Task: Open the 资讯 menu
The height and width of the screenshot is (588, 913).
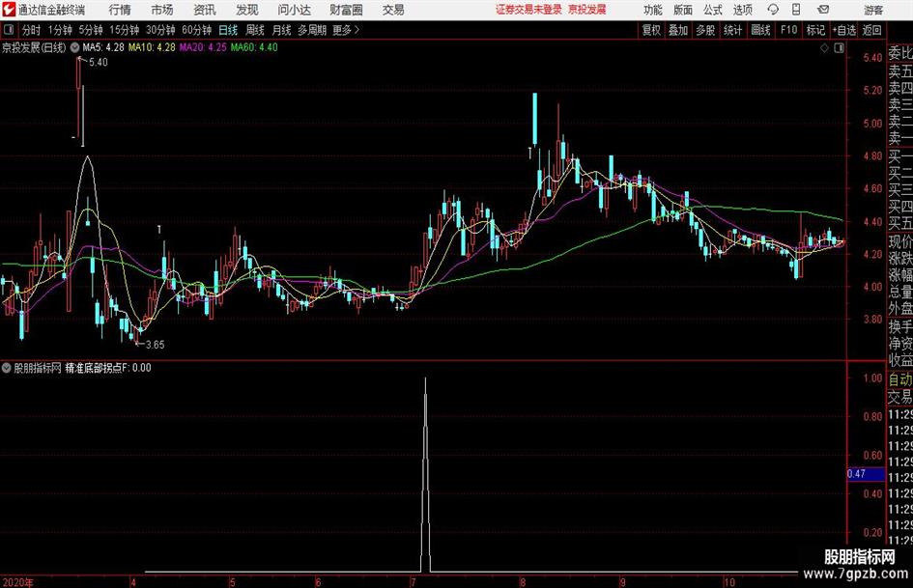Action: coord(205,10)
